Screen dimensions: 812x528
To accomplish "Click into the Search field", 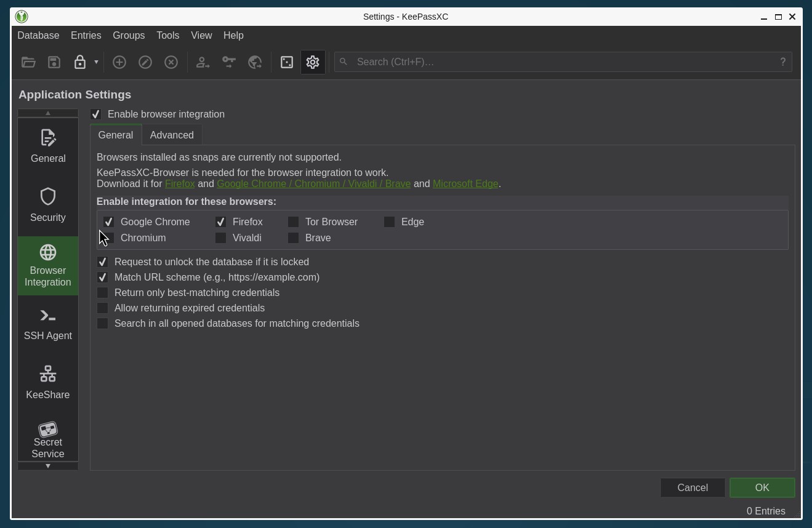I will [563, 62].
